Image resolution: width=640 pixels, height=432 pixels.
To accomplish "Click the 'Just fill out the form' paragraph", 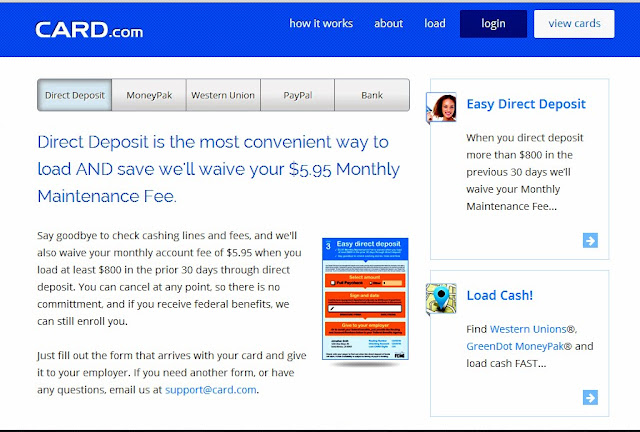I will click(172, 372).
